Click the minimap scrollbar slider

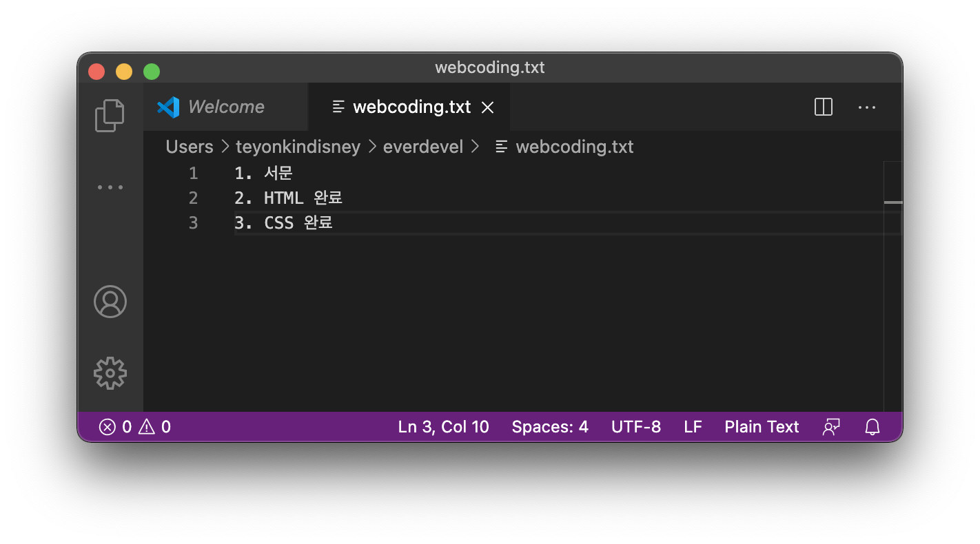[893, 202]
